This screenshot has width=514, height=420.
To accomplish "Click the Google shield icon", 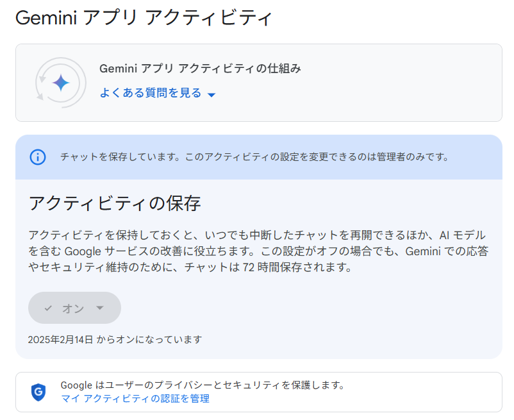I will (x=38, y=392).
